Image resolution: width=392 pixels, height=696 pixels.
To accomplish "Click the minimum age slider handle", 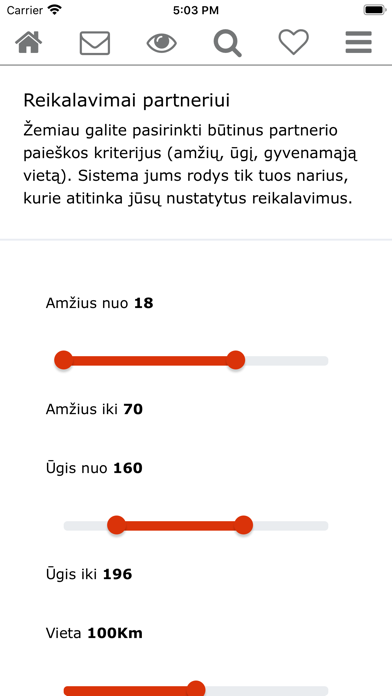I will [x=63, y=360].
